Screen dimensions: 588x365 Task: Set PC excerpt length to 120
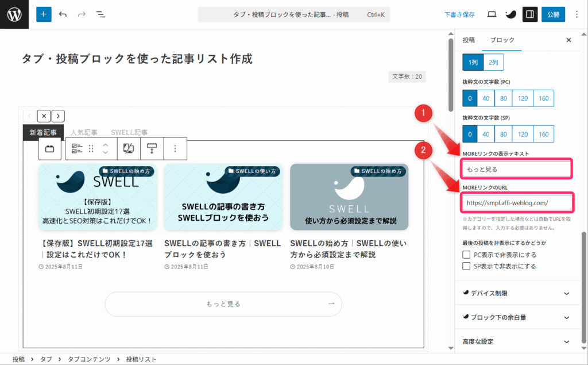[523, 98]
